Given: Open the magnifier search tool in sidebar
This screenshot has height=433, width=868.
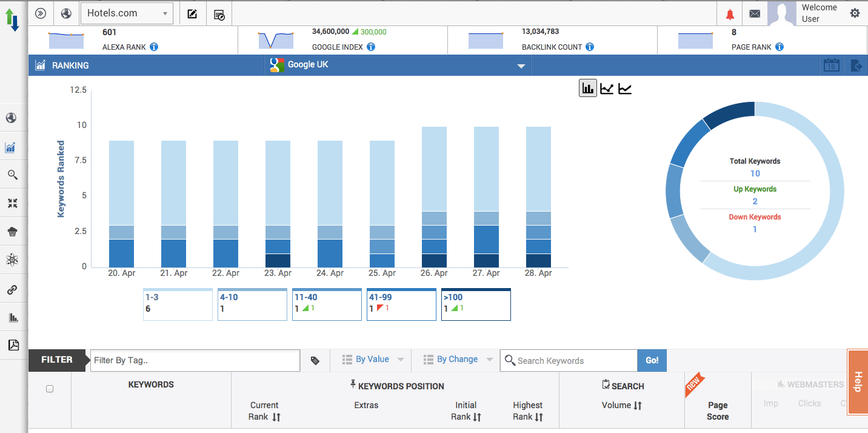Looking at the screenshot, I should click(13, 175).
